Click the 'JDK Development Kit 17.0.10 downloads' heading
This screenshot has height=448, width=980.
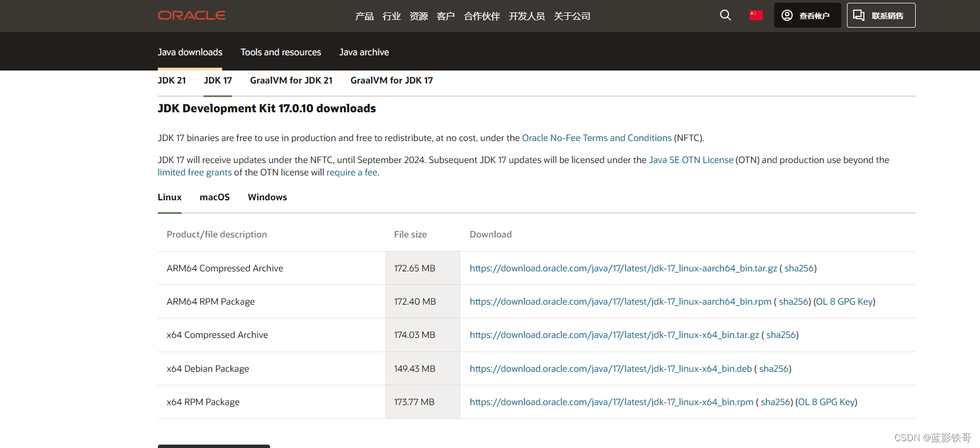click(267, 108)
